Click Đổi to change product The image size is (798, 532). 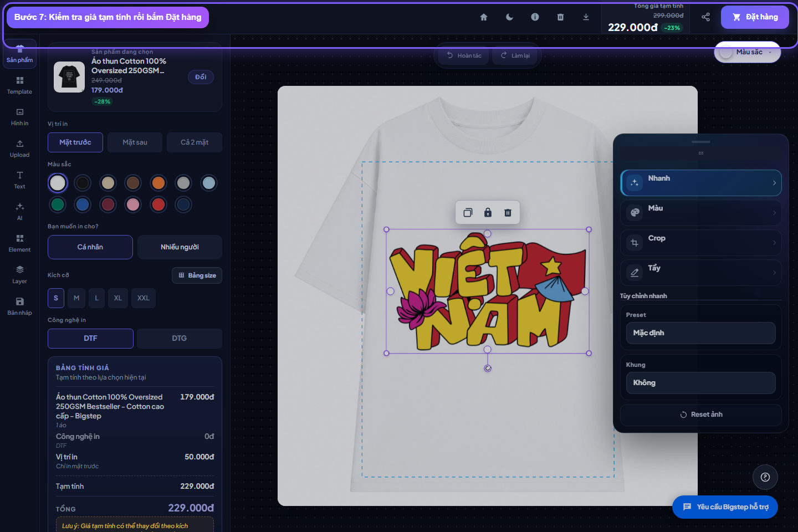(x=201, y=77)
